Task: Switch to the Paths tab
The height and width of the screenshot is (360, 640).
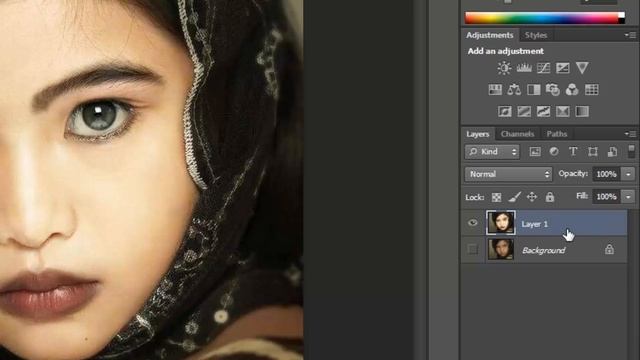Action: click(557, 134)
